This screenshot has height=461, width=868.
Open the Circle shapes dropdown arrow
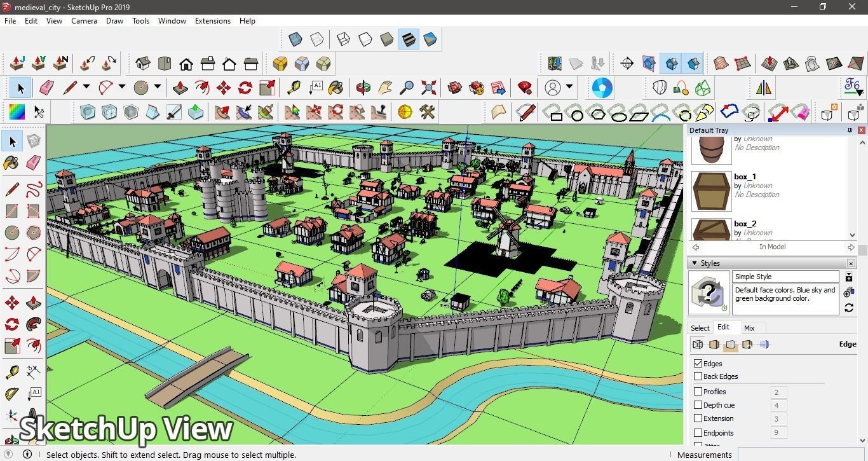(157, 87)
